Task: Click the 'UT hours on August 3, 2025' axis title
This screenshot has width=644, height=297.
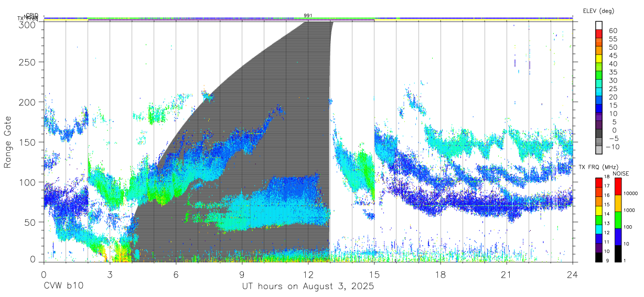Action: click(x=308, y=287)
